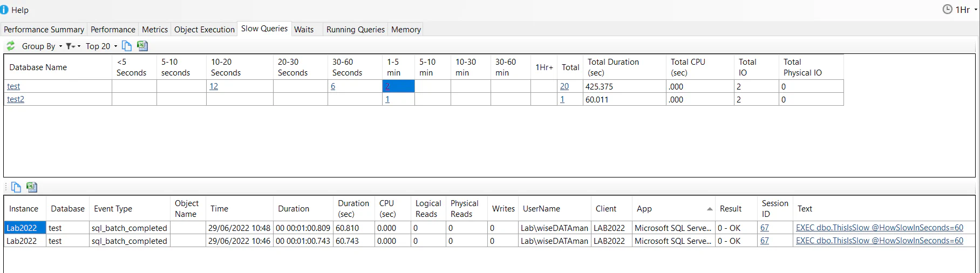Select highlighted Lab2022 instance cell

[25, 228]
